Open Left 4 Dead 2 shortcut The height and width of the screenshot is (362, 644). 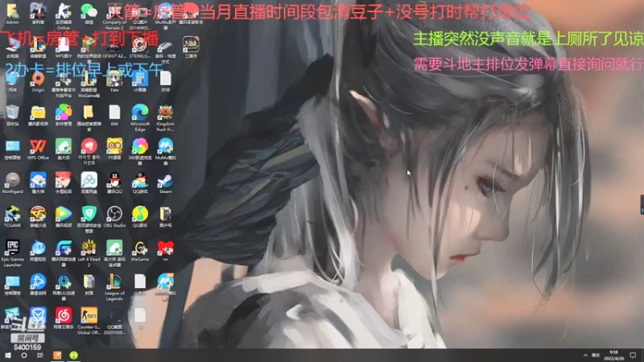(89, 253)
